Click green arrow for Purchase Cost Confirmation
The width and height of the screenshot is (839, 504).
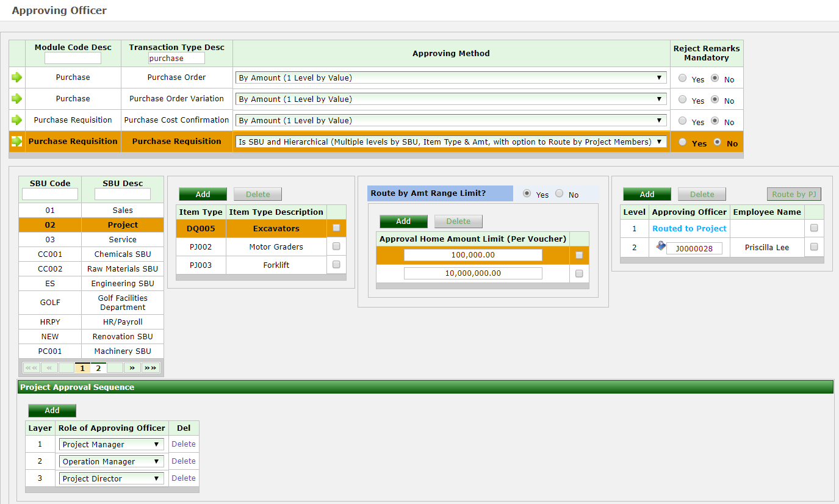(x=16, y=120)
